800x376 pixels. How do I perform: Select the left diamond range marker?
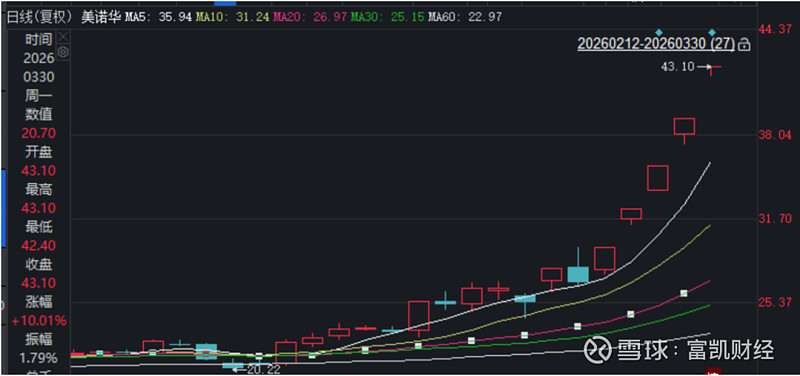[x=659, y=32]
